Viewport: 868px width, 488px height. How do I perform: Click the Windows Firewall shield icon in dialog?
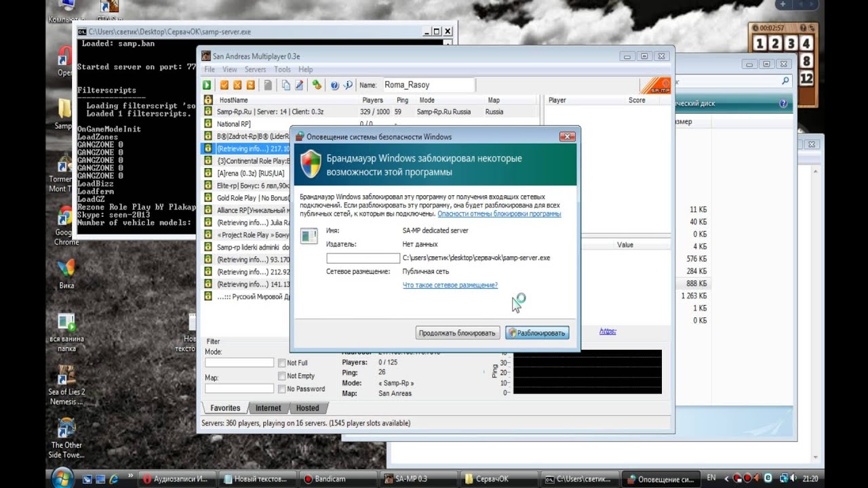(x=311, y=164)
